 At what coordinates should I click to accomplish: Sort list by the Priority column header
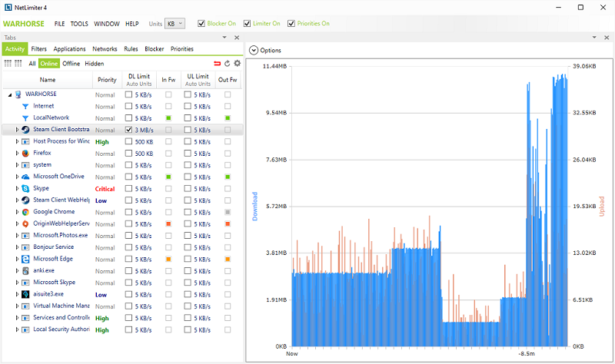107,80
